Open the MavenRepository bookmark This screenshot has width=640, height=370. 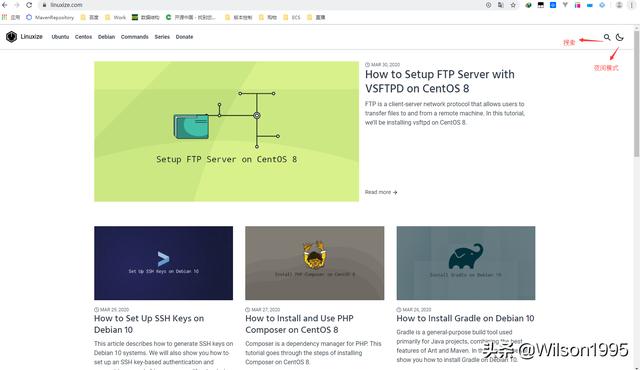[x=50, y=17]
